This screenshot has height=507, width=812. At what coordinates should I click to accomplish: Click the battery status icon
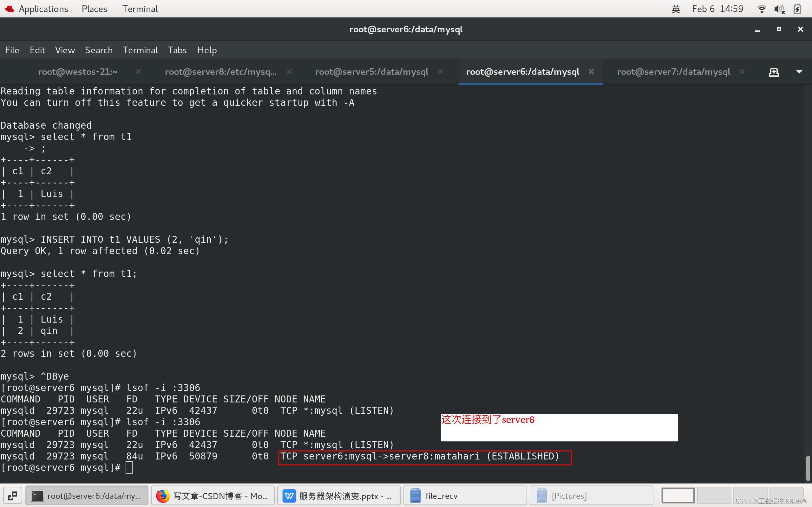click(798, 9)
